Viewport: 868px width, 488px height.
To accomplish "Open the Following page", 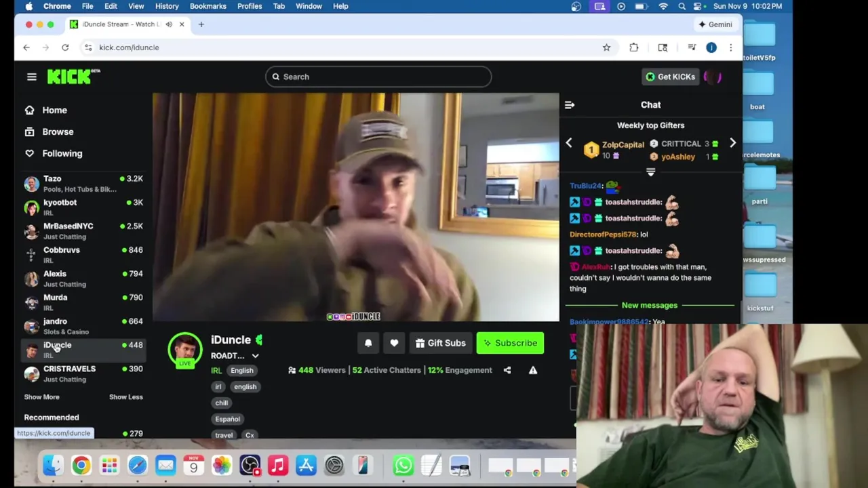I will point(53,153).
